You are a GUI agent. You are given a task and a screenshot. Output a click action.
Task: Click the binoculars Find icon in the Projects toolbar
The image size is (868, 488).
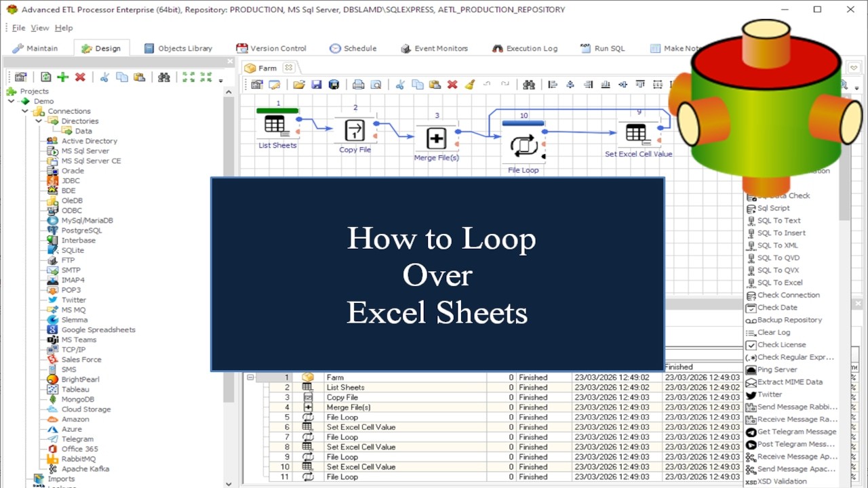[x=163, y=77]
